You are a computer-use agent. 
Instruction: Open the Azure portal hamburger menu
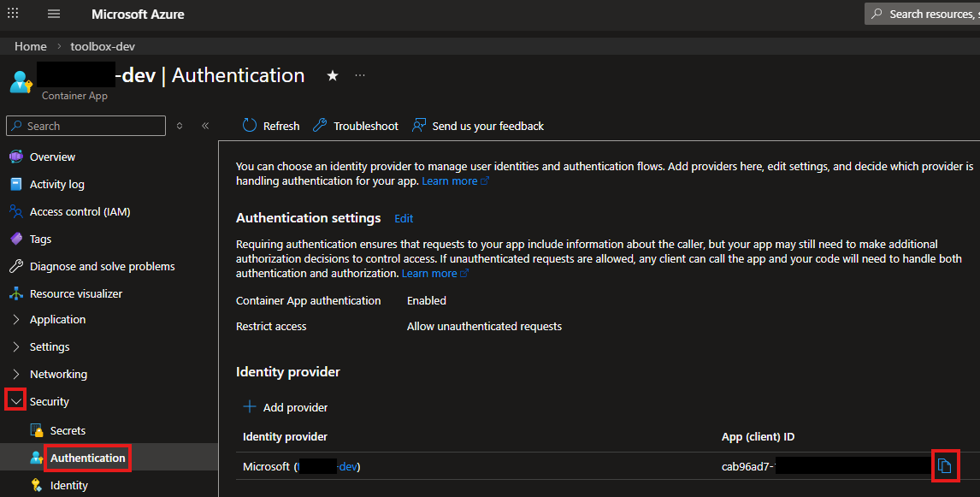point(54,15)
